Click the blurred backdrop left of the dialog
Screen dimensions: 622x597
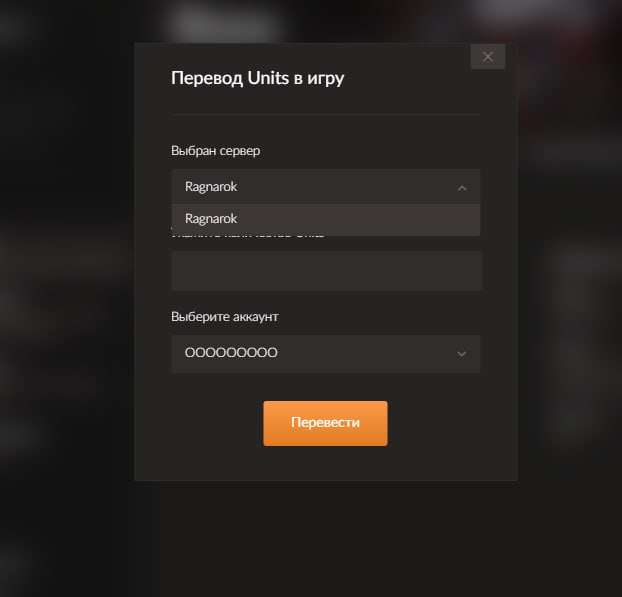[x=67, y=278]
